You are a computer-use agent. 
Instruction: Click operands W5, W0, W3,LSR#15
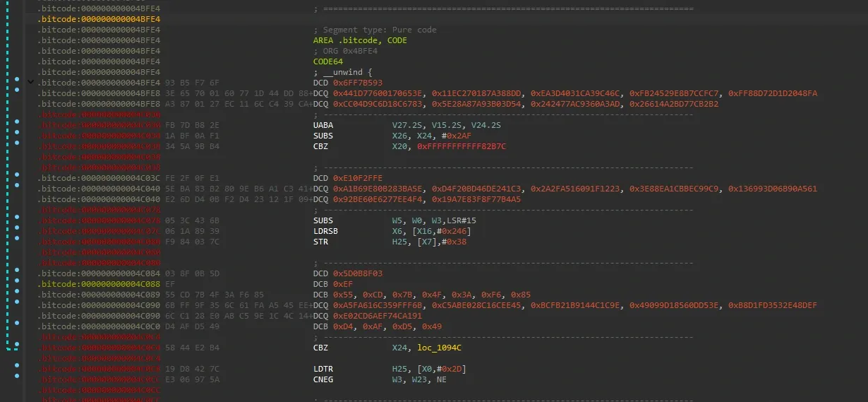click(x=434, y=220)
